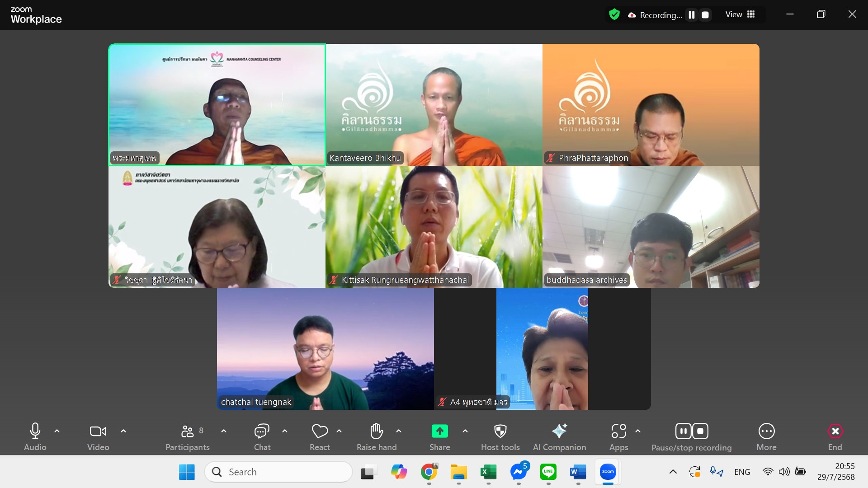Viewport: 868px width, 488px height.
Task: Launch AI Companion sparkle icon
Action: pos(559,432)
